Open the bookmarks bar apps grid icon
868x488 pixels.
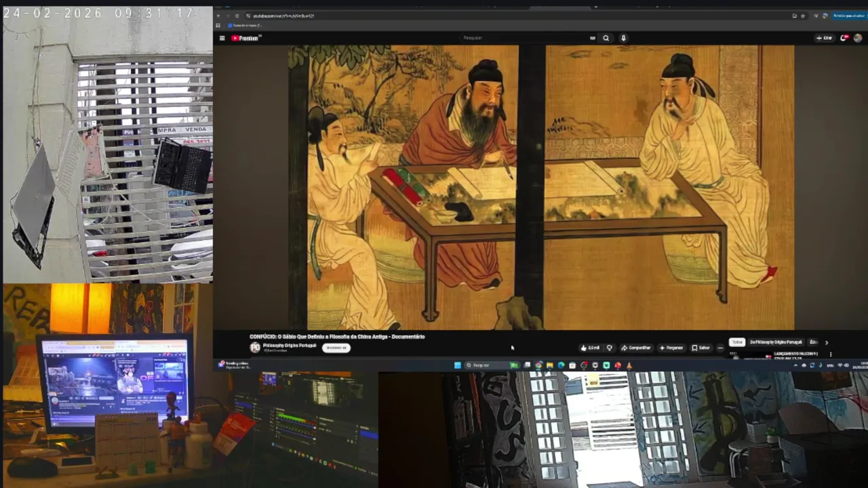pyautogui.click(x=218, y=26)
